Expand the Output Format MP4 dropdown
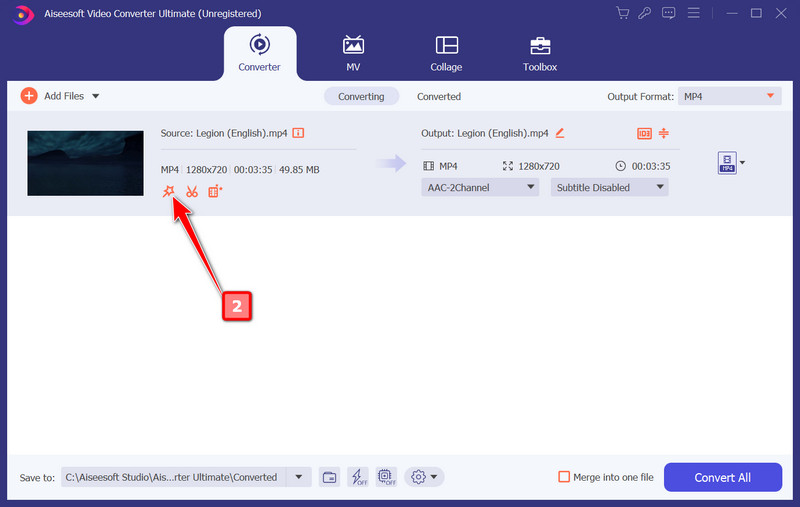The height and width of the screenshot is (507, 800). pyautogui.click(x=728, y=96)
